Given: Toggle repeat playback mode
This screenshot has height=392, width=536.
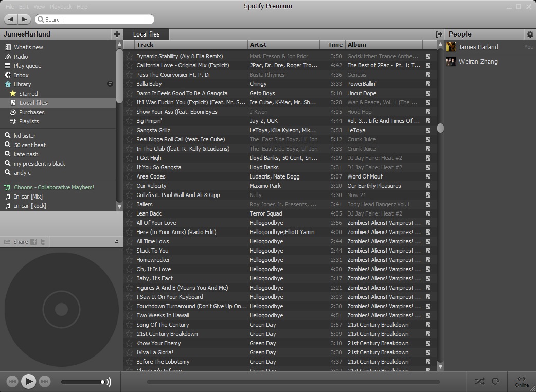Looking at the screenshot, I should click(495, 381).
